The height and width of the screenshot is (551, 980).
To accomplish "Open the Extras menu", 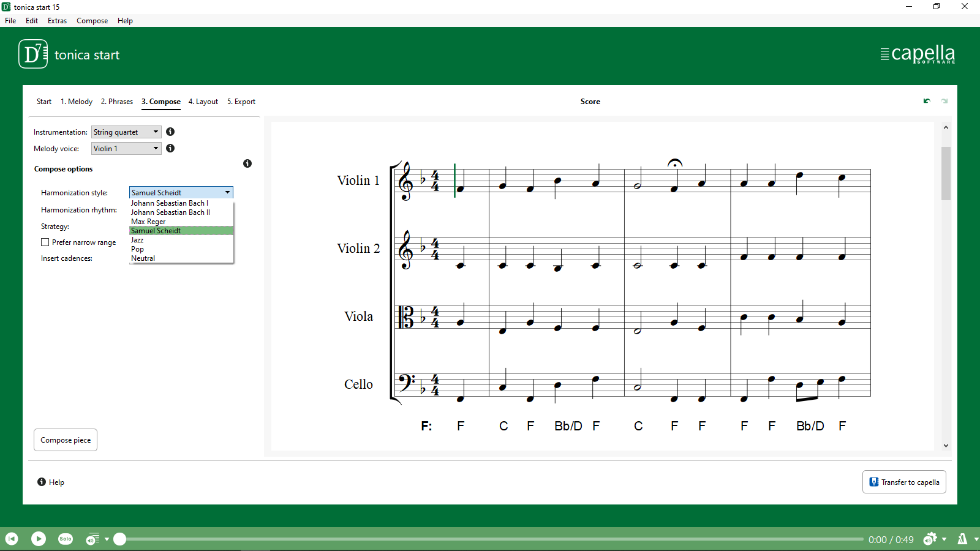I will coord(58,21).
